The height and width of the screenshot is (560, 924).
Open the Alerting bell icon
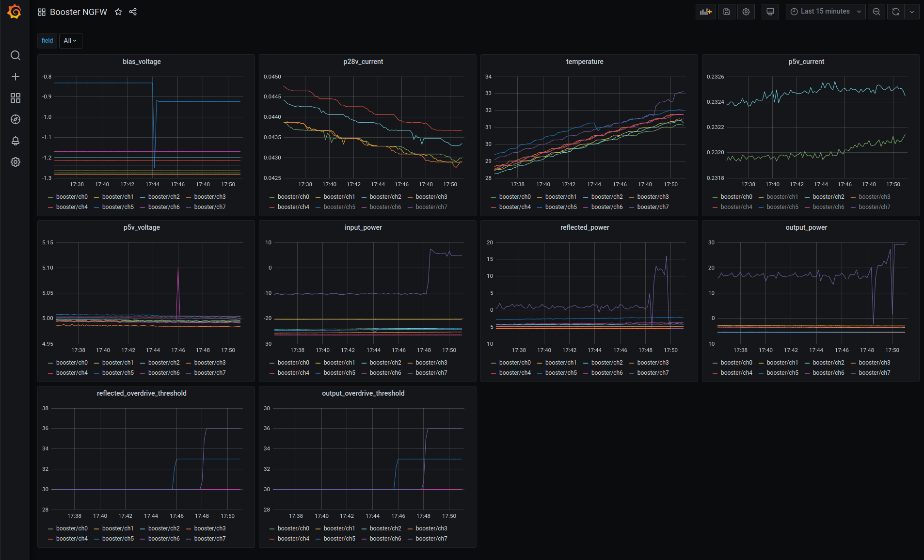point(16,141)
